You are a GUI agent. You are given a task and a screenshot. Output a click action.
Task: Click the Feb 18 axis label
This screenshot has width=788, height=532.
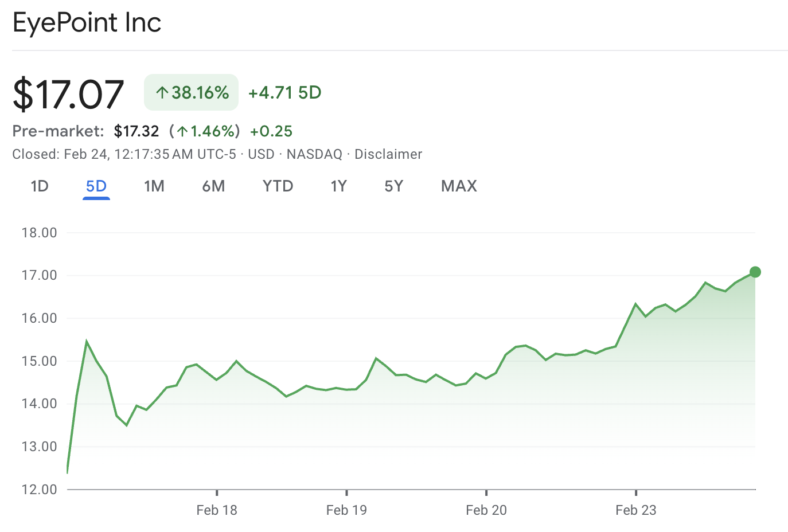pos(217,510)
